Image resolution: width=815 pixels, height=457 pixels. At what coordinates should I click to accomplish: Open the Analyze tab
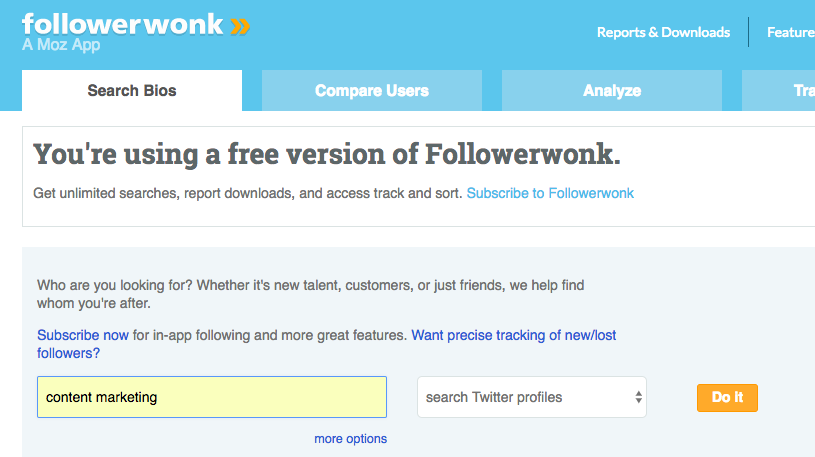612,91
